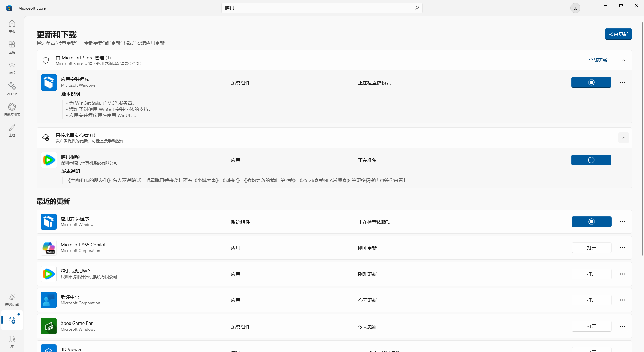Open more options for the 应用安装程序 managed update
Viewport: 644px width, 352px height.
click(x=622, y=82)
